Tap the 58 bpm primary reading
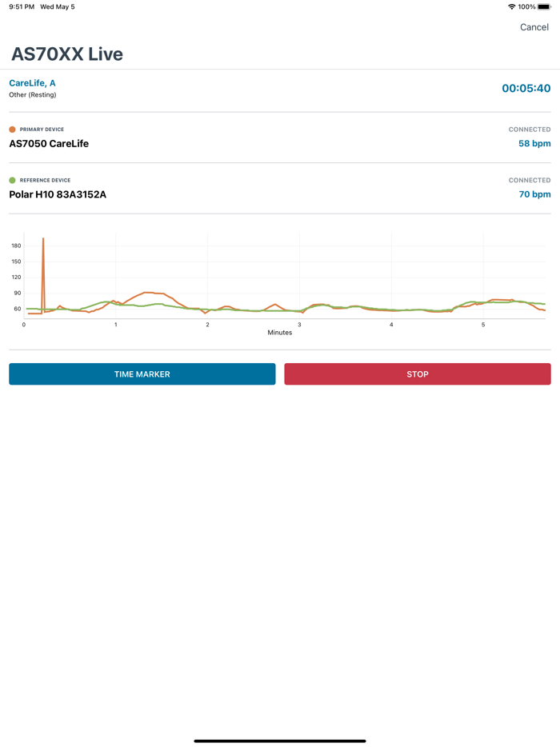The width and height of the screenshot is (560, 747). tap(534, 144)
